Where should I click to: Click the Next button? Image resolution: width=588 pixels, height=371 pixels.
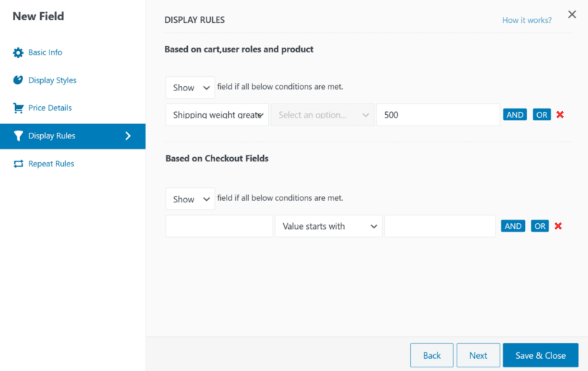[478, 355]
